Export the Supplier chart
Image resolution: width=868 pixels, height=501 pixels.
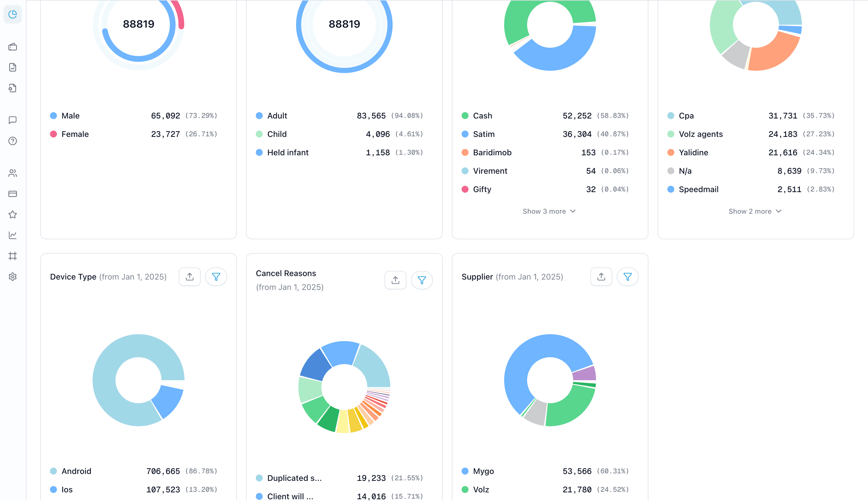coord(601,277)
